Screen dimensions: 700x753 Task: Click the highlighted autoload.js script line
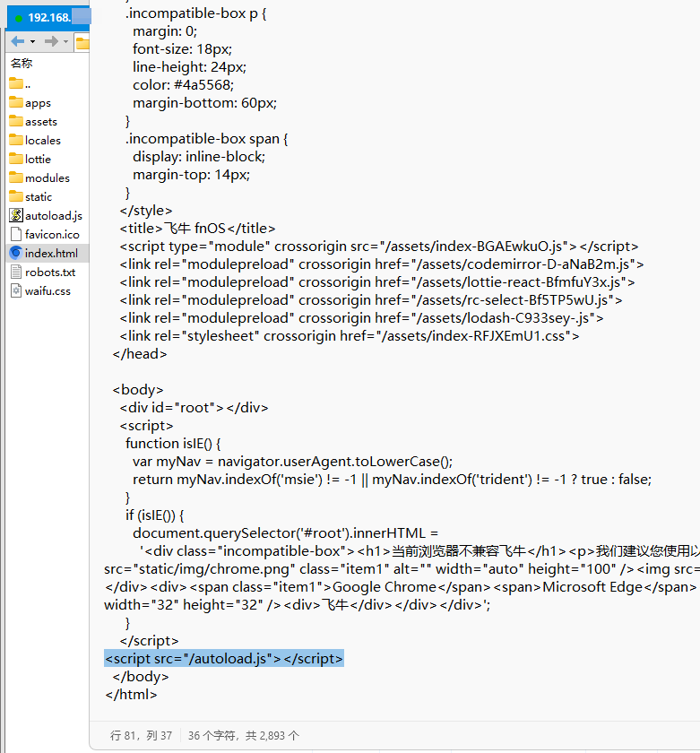pos(224,658)
